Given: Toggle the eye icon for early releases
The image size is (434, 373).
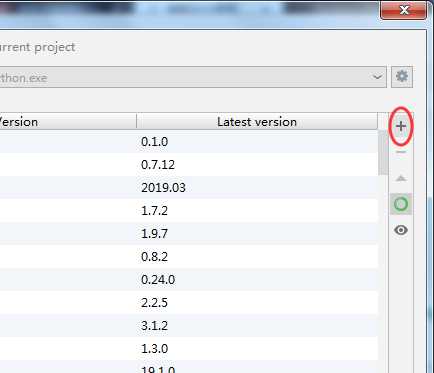Looking at the screenshot, I should pos(401,230).
